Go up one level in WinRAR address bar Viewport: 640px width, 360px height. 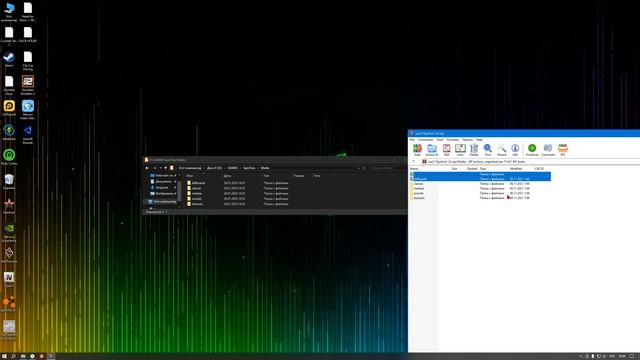(x=413, y=162)
